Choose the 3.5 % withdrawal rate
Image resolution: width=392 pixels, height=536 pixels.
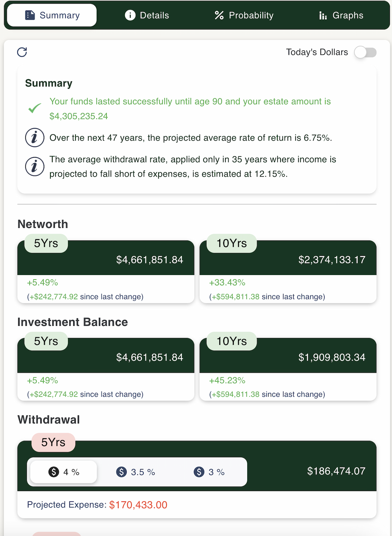[x=136, y=472]
